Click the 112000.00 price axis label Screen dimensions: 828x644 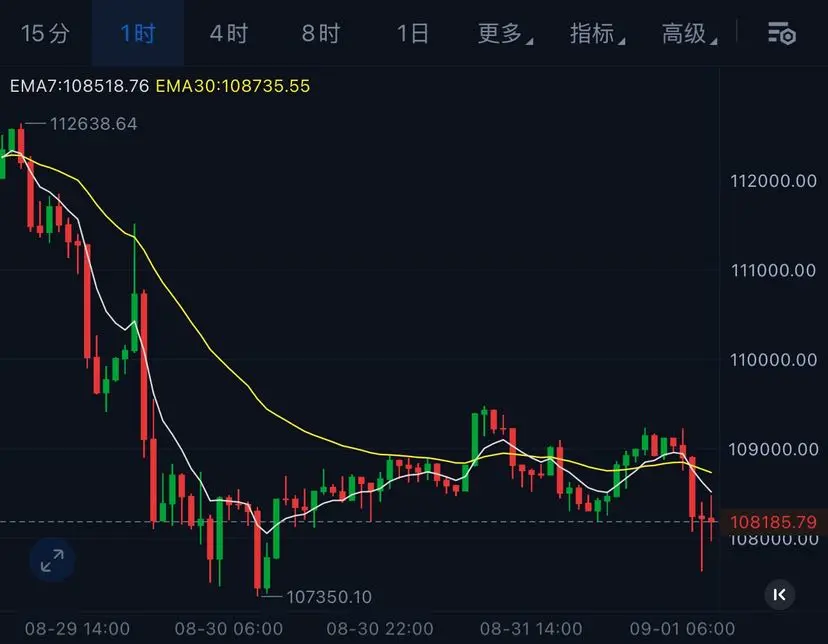click(x=774, y=181)
